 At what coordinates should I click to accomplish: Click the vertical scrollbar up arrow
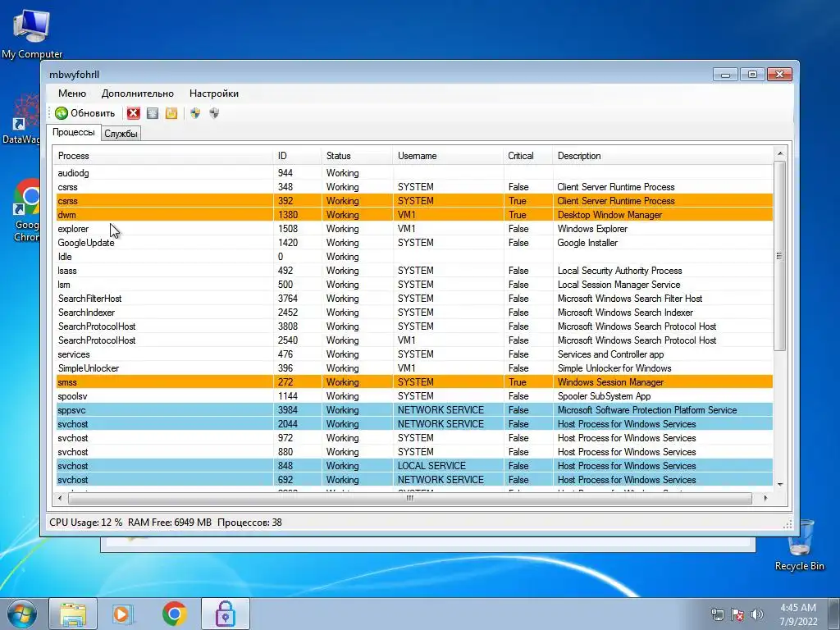(x=780, y=154)
